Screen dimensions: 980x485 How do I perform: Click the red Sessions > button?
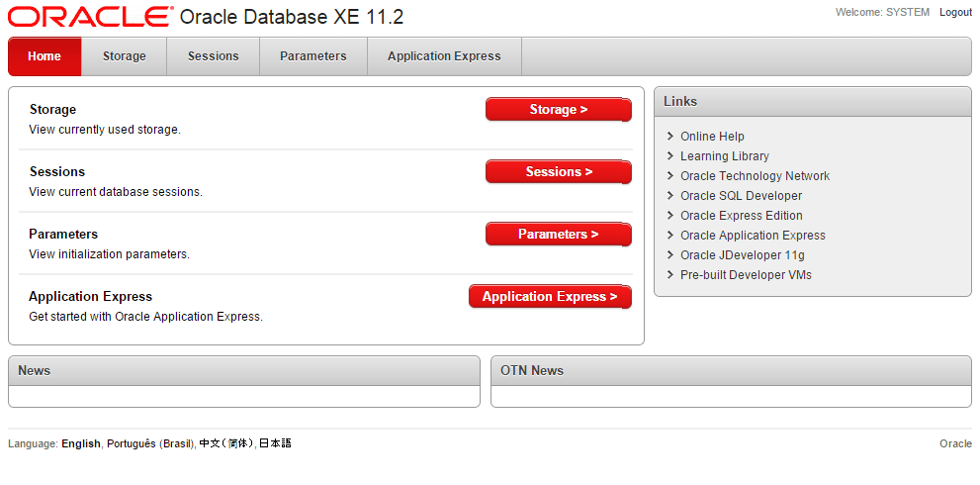pyautogui.click(x=559, y=171)
